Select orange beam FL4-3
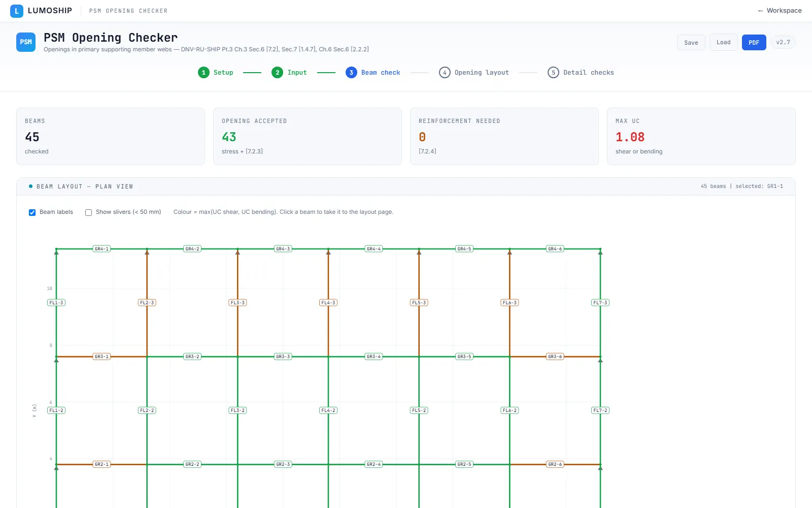Screen dimensions: 812x508 tap(328, 303)
